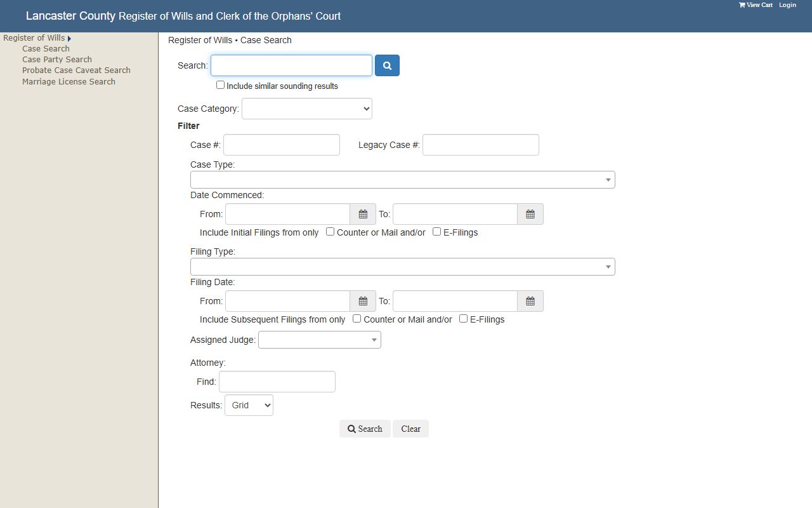Viewport: 812px width, 508px height.
Task: Open the Assigned Judge dropdown
Action: point(320,340)
